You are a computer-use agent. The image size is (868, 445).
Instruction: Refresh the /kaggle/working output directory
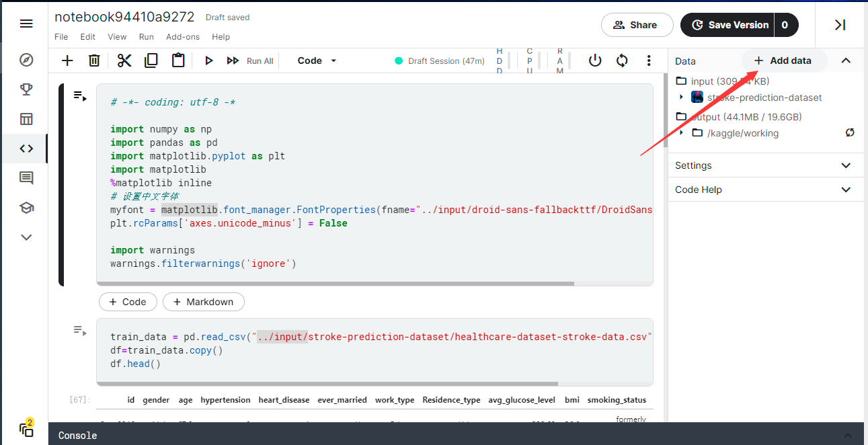click(x=850, y=133)
